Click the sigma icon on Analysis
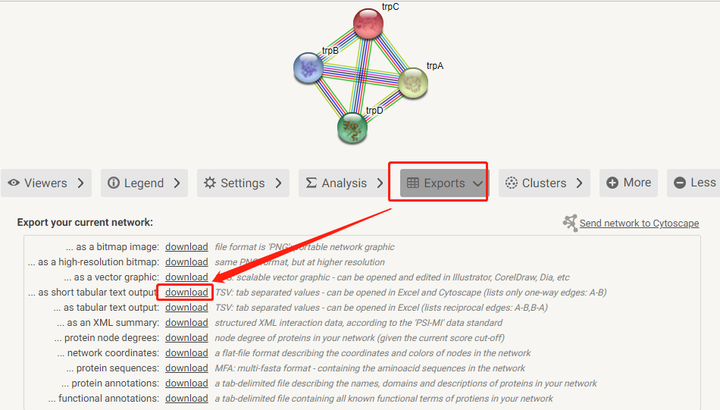The width and height of the screenshot is (720, 410). [x=311, y=183]
